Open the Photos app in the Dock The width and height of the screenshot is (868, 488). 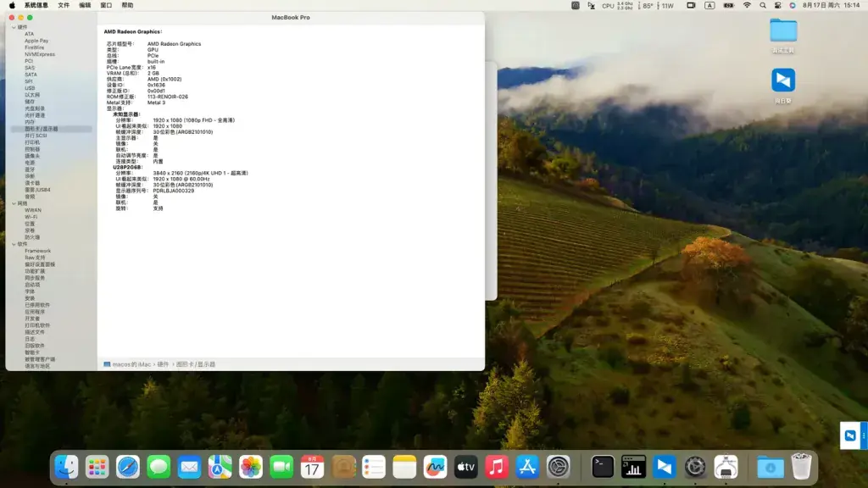tap(251, 467)
